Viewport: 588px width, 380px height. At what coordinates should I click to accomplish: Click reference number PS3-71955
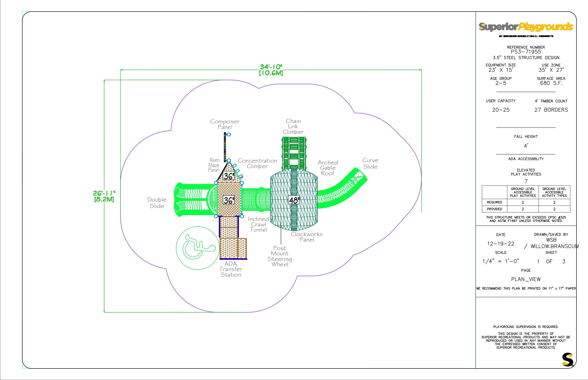coord(526,52)
